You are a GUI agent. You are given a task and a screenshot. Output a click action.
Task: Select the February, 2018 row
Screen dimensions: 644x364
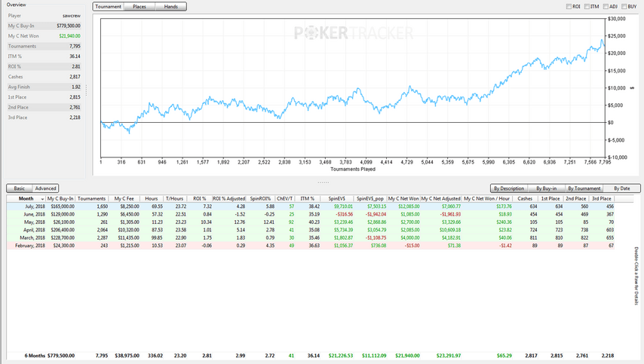coord(311,246)
